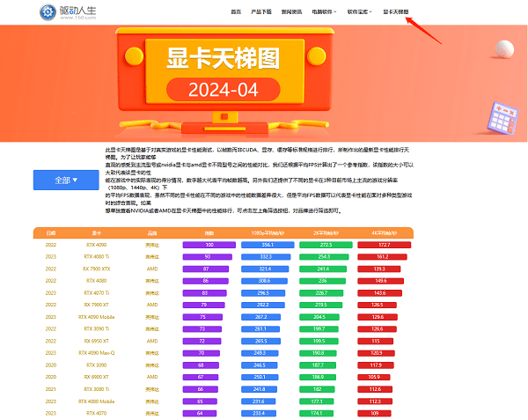The height and width of the screenshot is (420, 528).
Task: Select the RTX 4080 card name
Action: [97, 281]
